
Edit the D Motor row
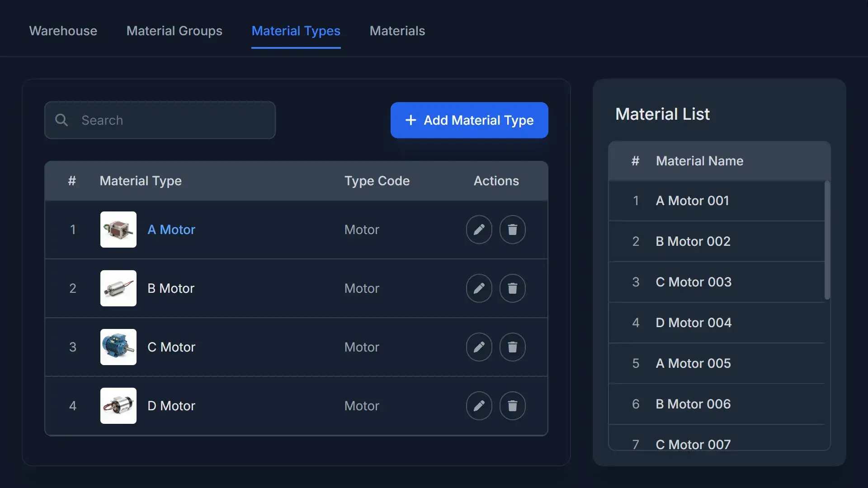click(x=479, y=406)
